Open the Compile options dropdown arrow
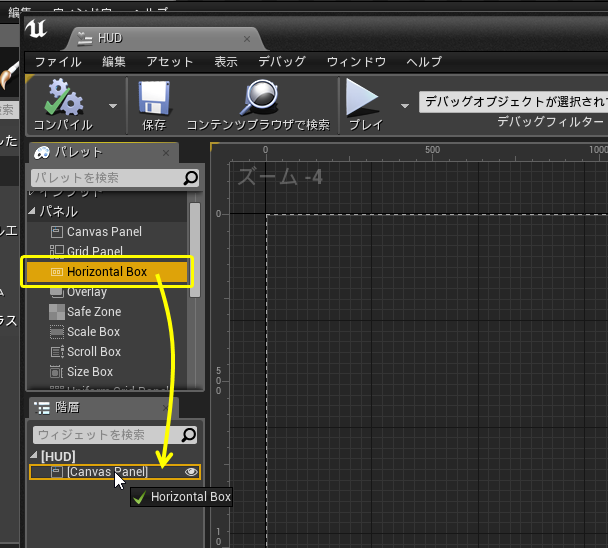Screen dimensions: 608x548 113,106
